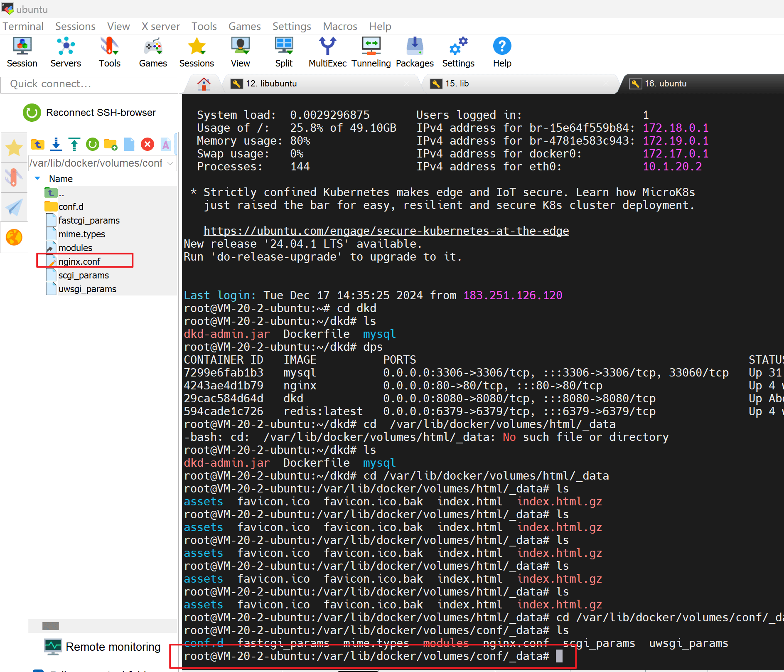Open the Macros paper-plane side tab

(14, 207)
